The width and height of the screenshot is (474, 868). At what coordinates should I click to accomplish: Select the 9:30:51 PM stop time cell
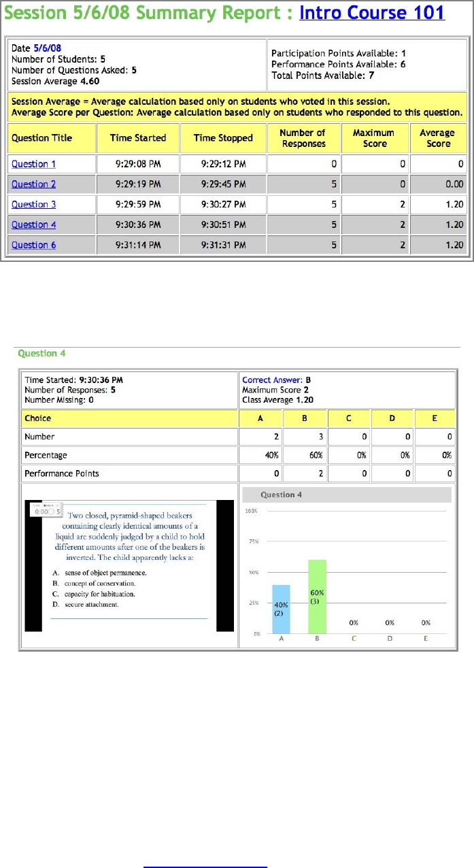pos(223,225)
